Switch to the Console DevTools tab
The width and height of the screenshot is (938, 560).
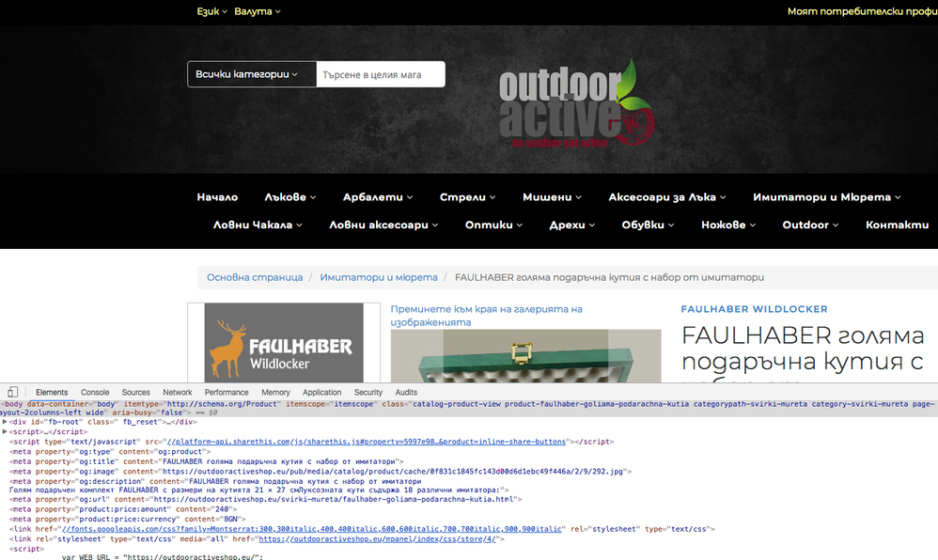(95, 393)
